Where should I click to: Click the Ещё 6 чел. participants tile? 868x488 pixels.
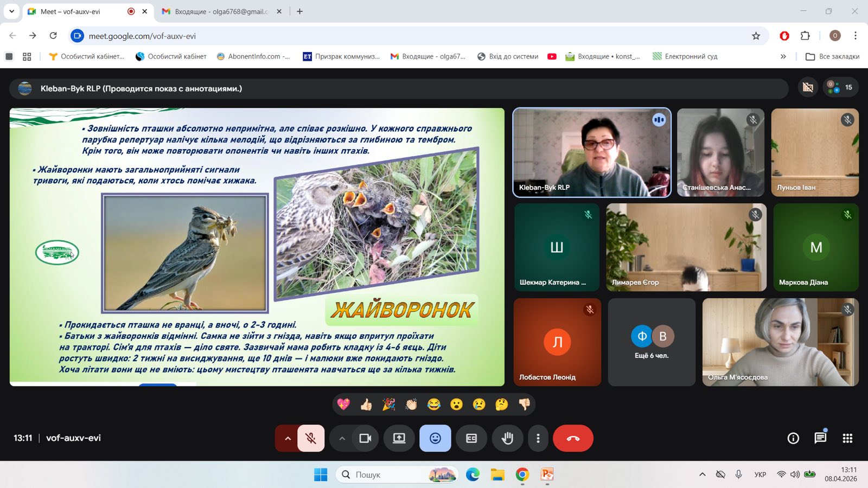652,342
